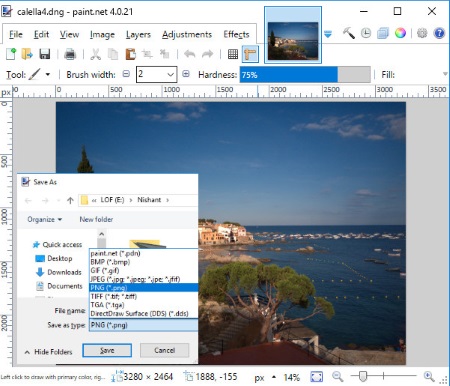Select Desktop in navigation pane

tap(54, 258)
